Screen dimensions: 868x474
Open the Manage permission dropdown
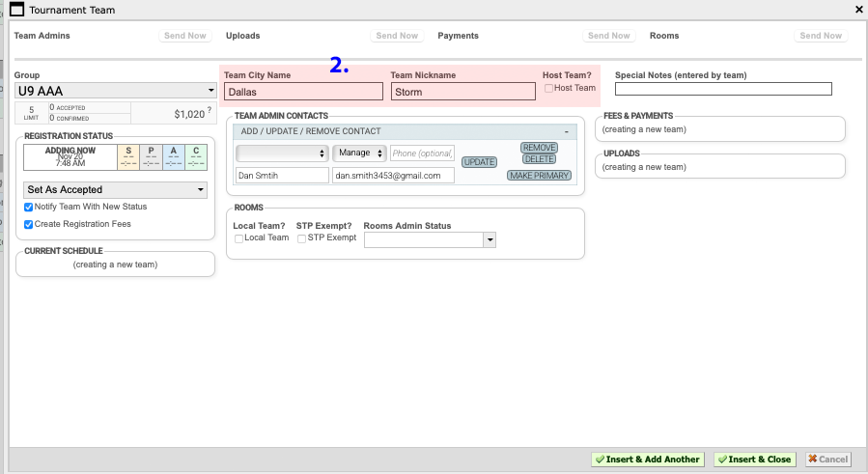click(x=360, y=153)
